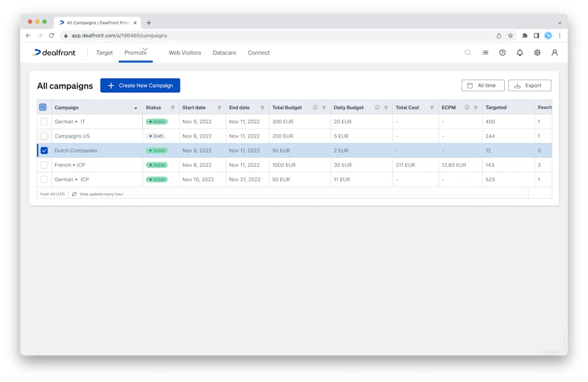This screenshot has width=588, height=382.
Task: Open the Target menu item
Action: (105, 52)
